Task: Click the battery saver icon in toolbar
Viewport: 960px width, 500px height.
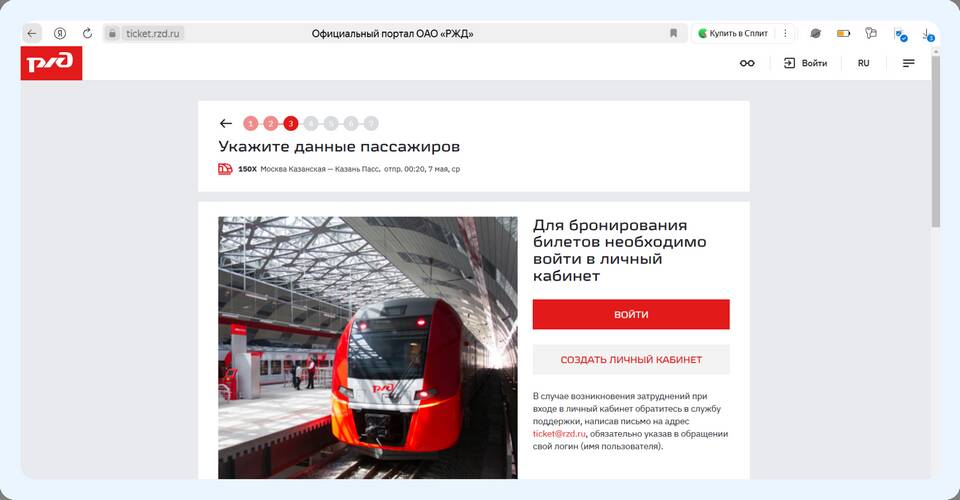Action: click(x=843, y=34)
